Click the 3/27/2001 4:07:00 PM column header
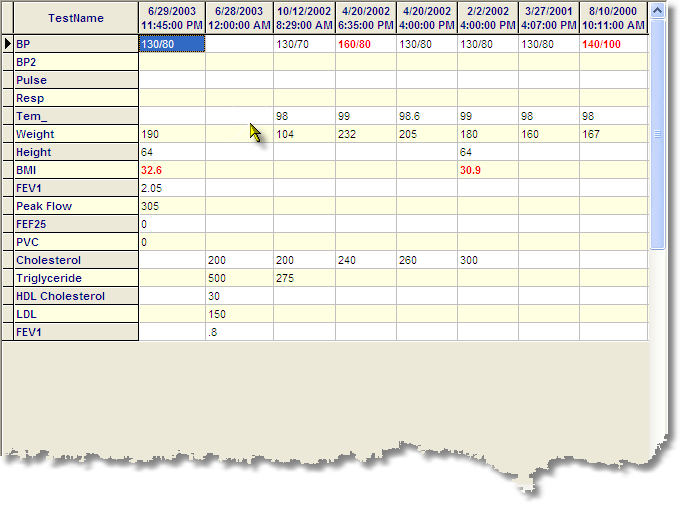680x505 pixels. [549, 18]
